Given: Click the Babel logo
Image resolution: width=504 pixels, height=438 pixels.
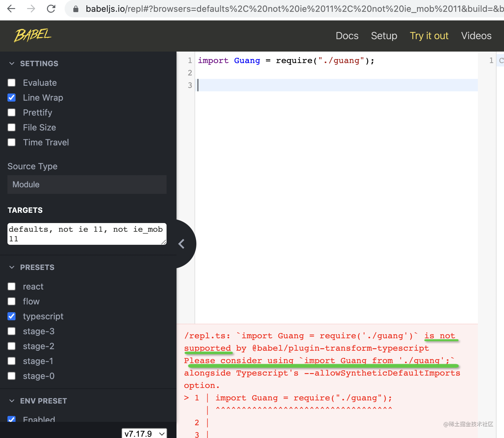Looking at the screenshot, I should tap(33, 35).
